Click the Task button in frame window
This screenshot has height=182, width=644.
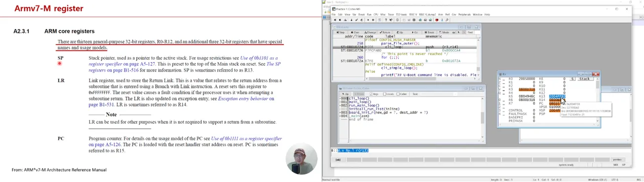pos(415,94)
